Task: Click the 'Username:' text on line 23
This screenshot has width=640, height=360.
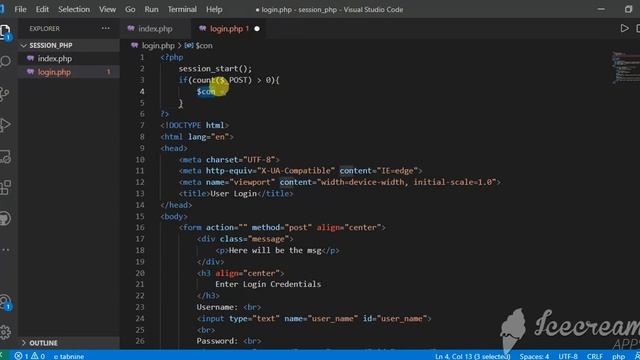Action: click(217, 307)
